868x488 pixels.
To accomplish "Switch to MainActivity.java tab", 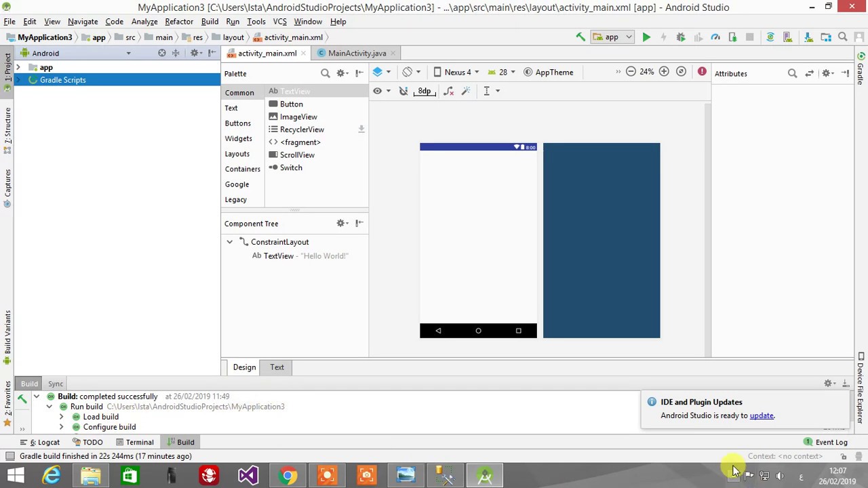I will click(x=357, y=53).
